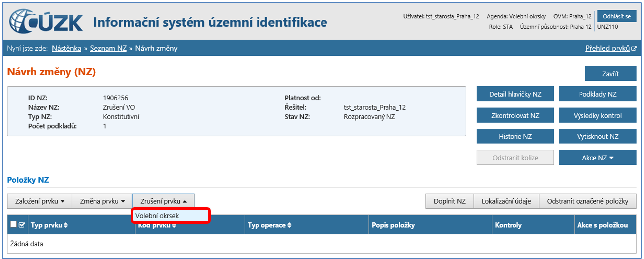The image size is (644, 259).
Task: Click the external link icon beside Přehled prvků
Action: 634,49
